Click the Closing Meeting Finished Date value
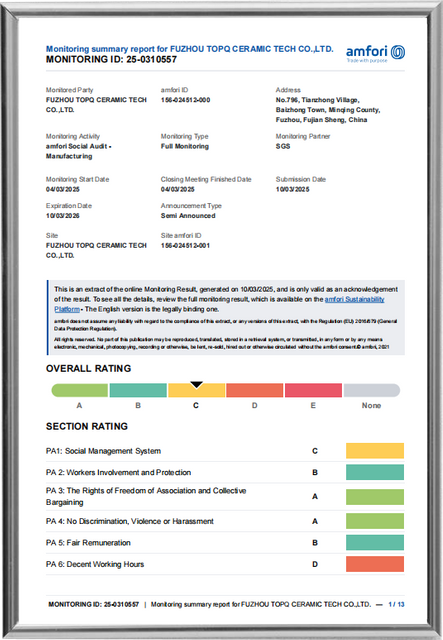 click(x=178, y=189)
